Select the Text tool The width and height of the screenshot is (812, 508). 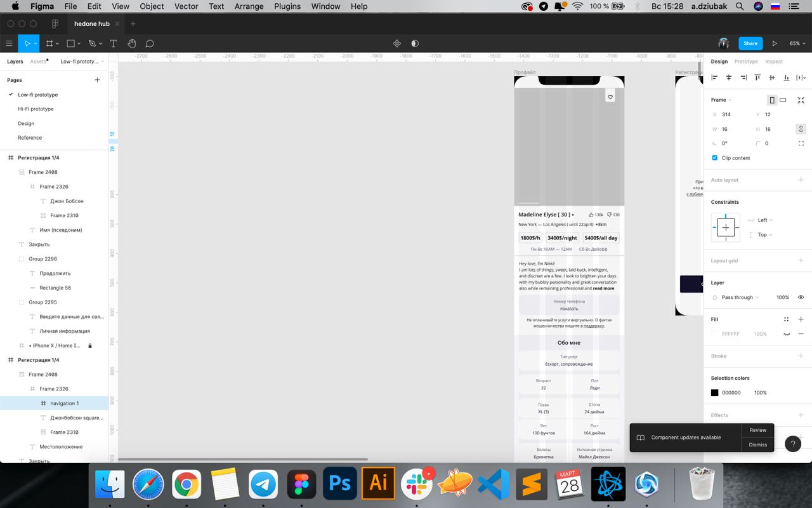coord(114,43)
